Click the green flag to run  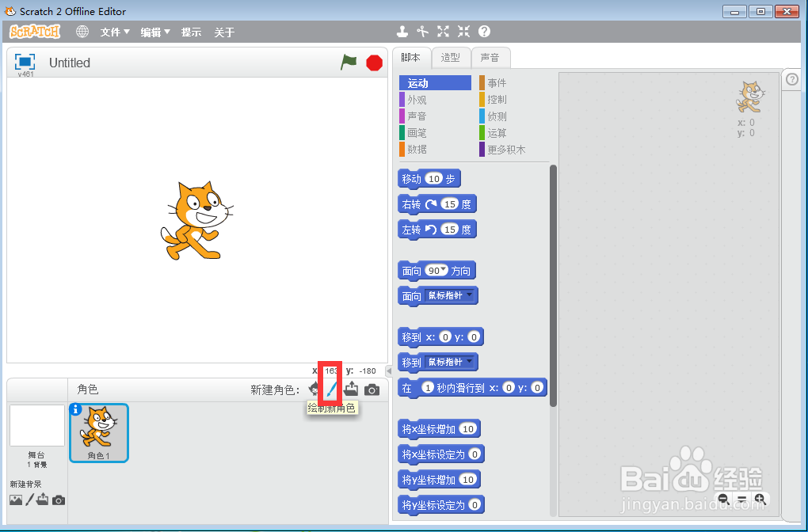[x=349, y=63]
